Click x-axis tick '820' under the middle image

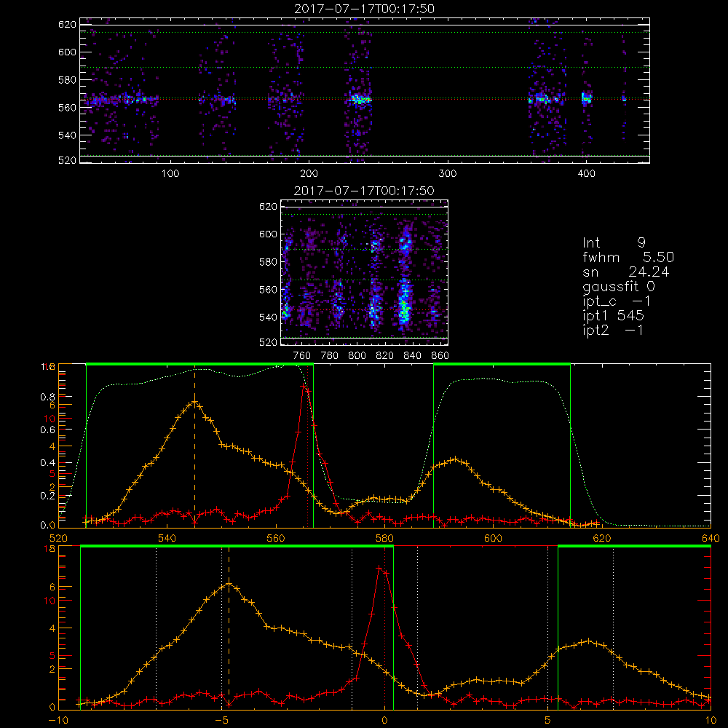(385, 356)
